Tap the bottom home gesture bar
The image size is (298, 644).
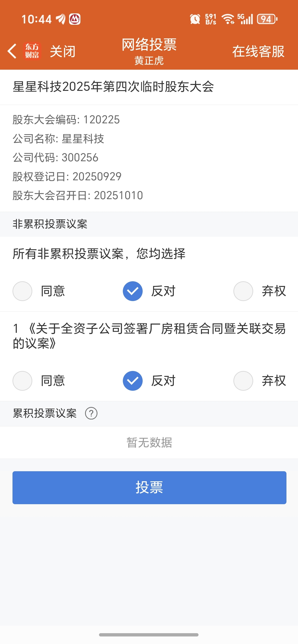coord(149,635)
